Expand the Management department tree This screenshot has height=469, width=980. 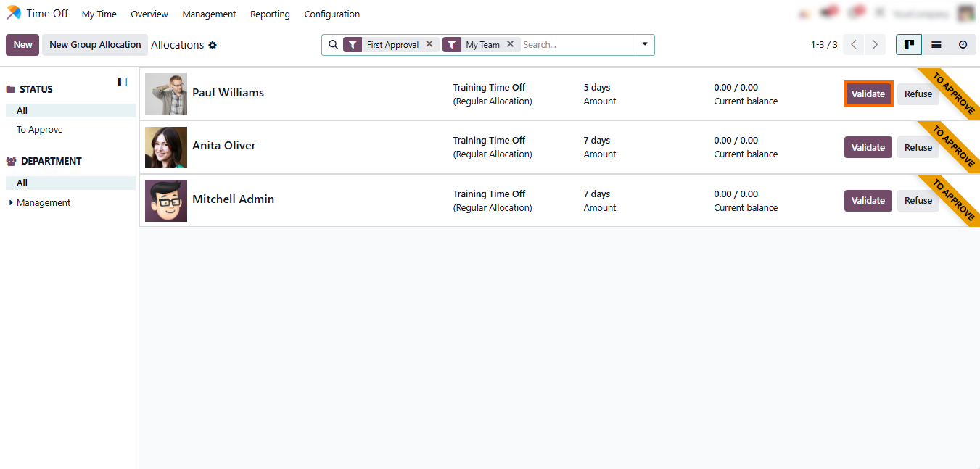point(11,203)
